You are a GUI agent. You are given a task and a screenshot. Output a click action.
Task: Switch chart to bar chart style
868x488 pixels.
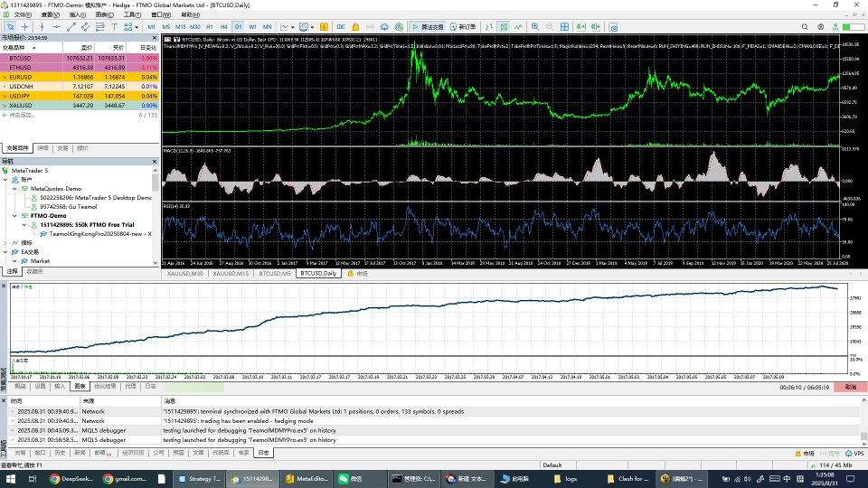tap(489, 26)
